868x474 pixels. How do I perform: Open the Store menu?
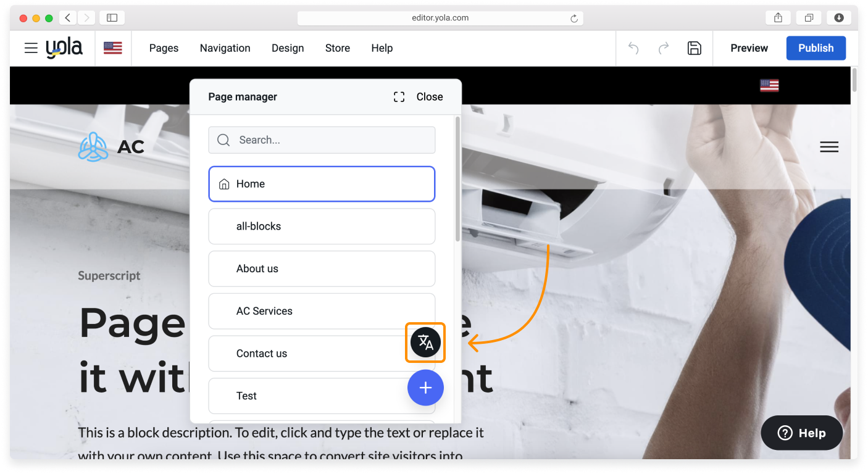(x=338, y=48)
